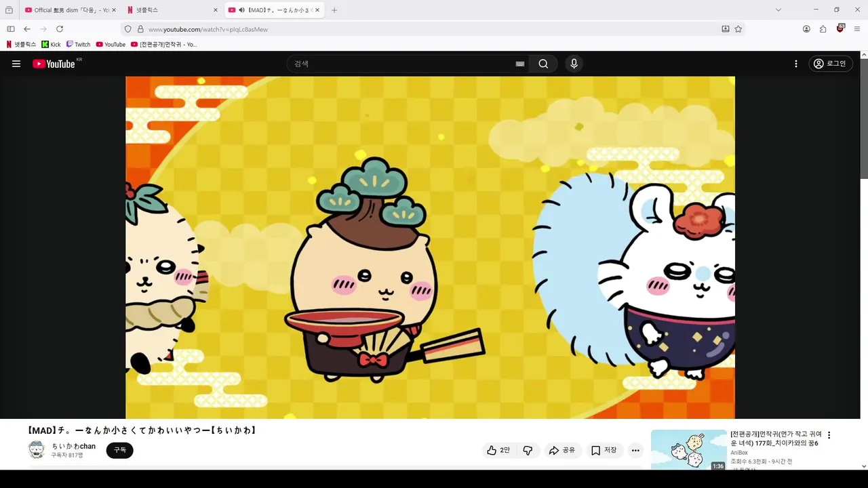This screenshot has height=488, width=868.
Task: Click the install/save page icon in address bar
Action: [726, 29]
